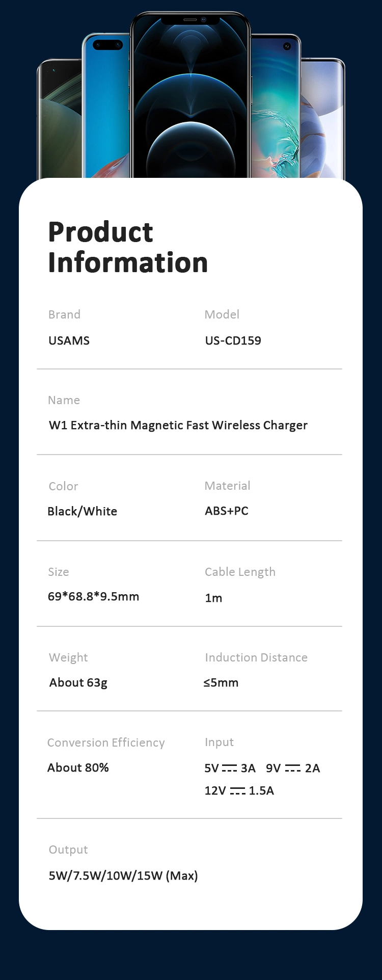This screenshot has width=382, height=980.
Task: Select the 5V 3A input spec
Action: 230,768
